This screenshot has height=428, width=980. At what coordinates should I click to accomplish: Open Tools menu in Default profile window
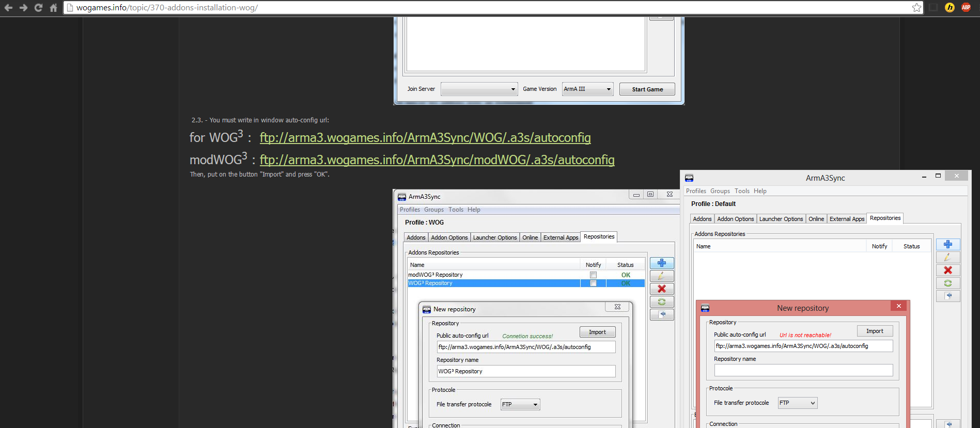click(x=742, y=191)
